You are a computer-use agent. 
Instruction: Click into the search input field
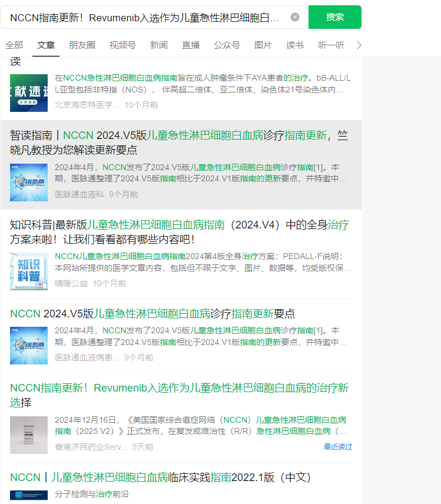point(145,17)
